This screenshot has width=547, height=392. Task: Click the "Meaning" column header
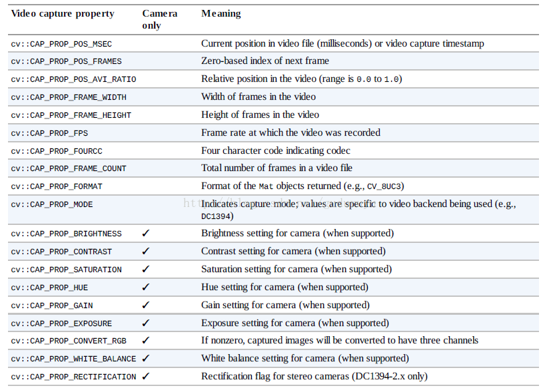[221, 14]
